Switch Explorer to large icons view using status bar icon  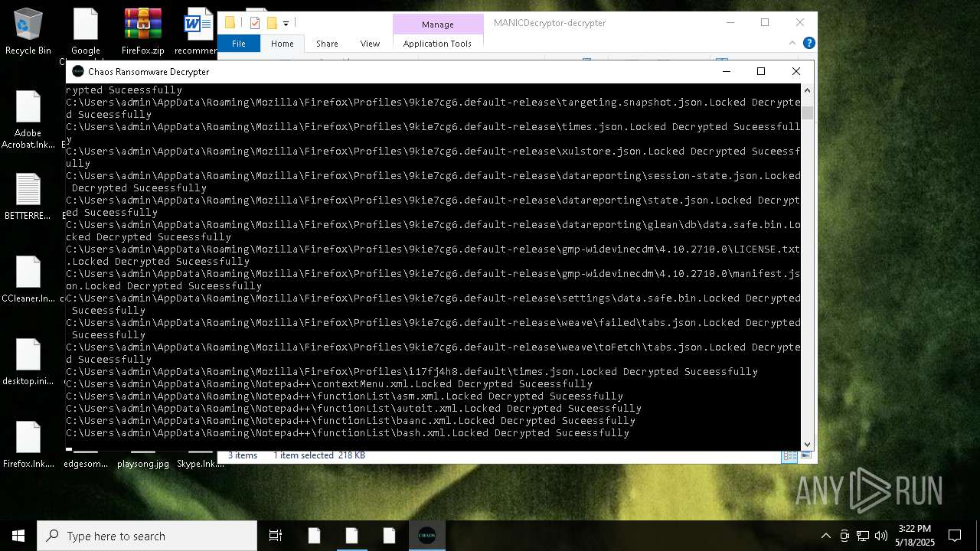click(805, 455)
